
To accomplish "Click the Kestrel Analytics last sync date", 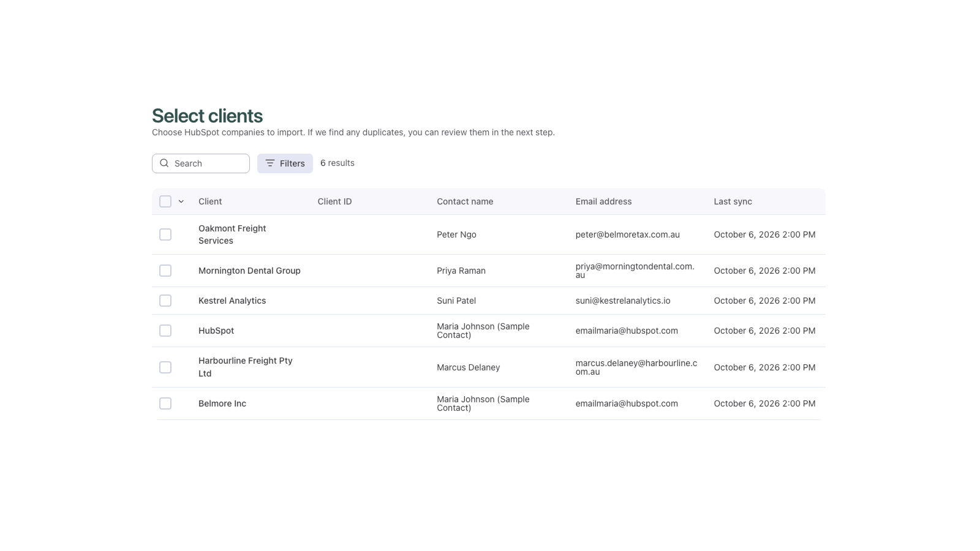I will point(764,301).
